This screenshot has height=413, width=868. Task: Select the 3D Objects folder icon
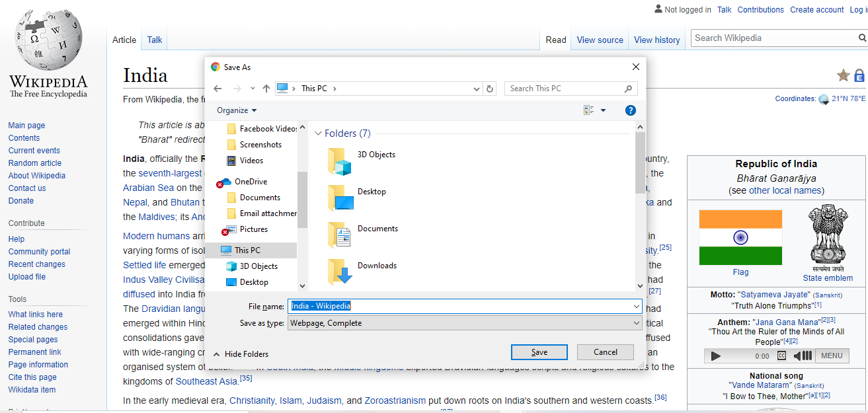click(x=340, y=161)
